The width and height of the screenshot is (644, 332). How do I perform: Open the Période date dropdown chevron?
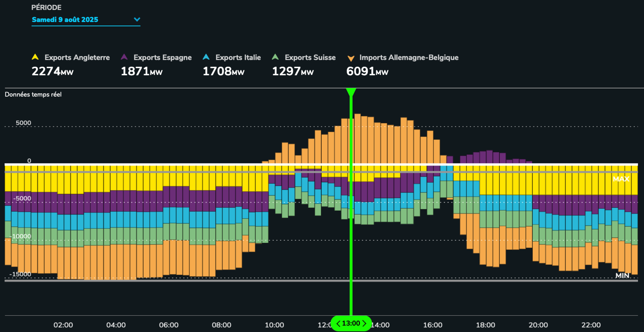point(137,20)
